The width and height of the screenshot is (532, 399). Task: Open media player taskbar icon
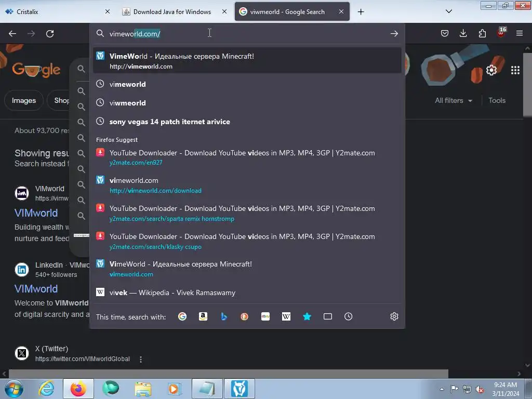pyautogui.click(x=175, y=389)
